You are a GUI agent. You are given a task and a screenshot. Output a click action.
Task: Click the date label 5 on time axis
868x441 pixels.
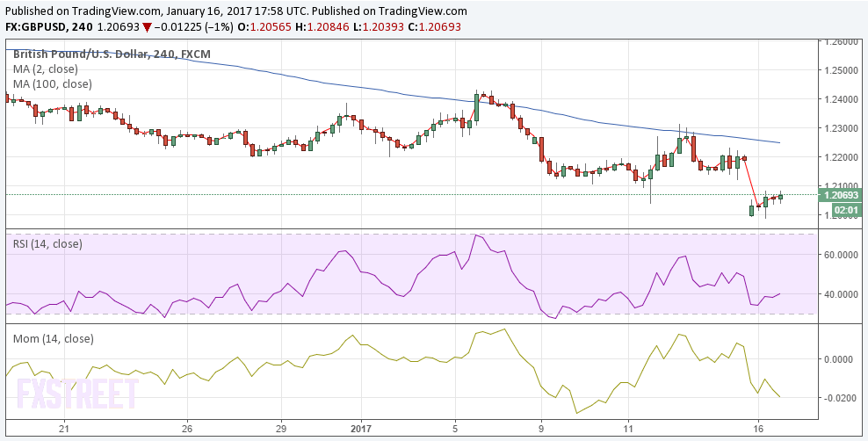pos(455,429)
